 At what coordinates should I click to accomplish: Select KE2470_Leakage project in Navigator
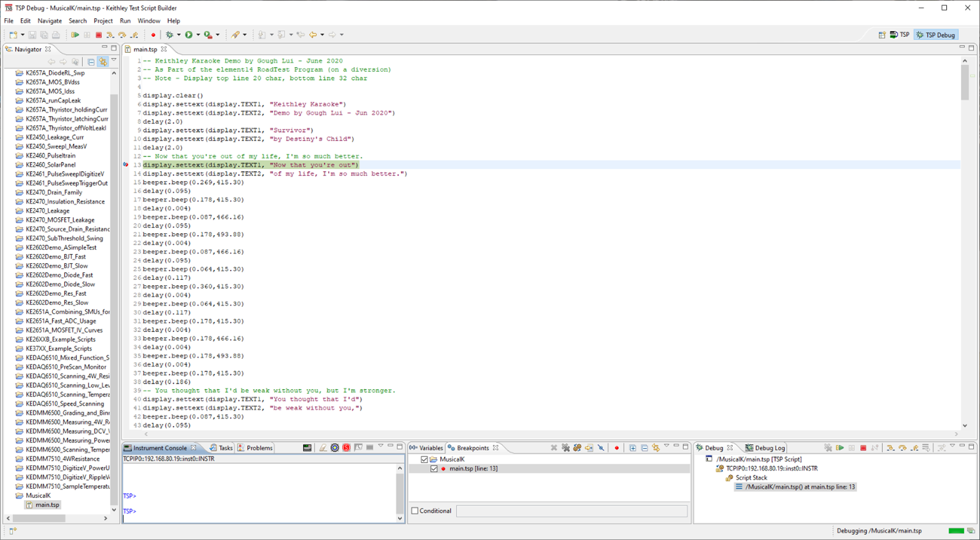47,210
